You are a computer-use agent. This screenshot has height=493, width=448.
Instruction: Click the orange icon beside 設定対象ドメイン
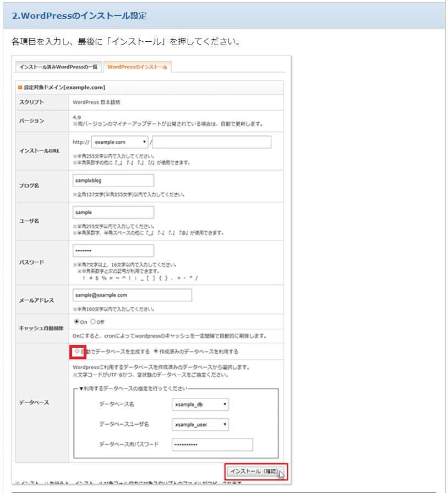20,87
